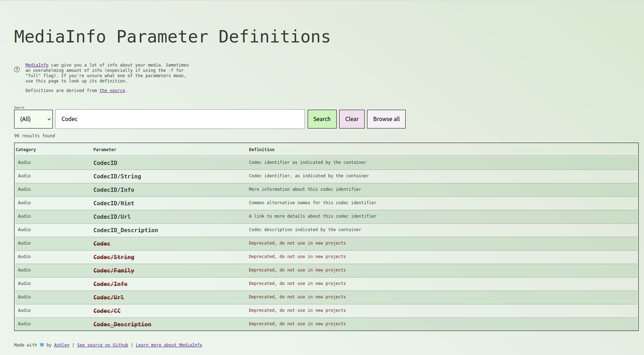Select the CodecID/Url parameter

click(x=112, y=217)
